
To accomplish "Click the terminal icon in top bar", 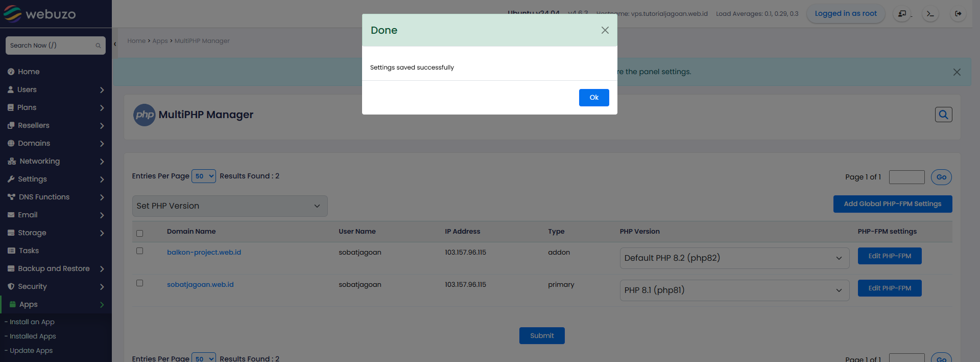I will pyautogui.click(x=930, y=14).
